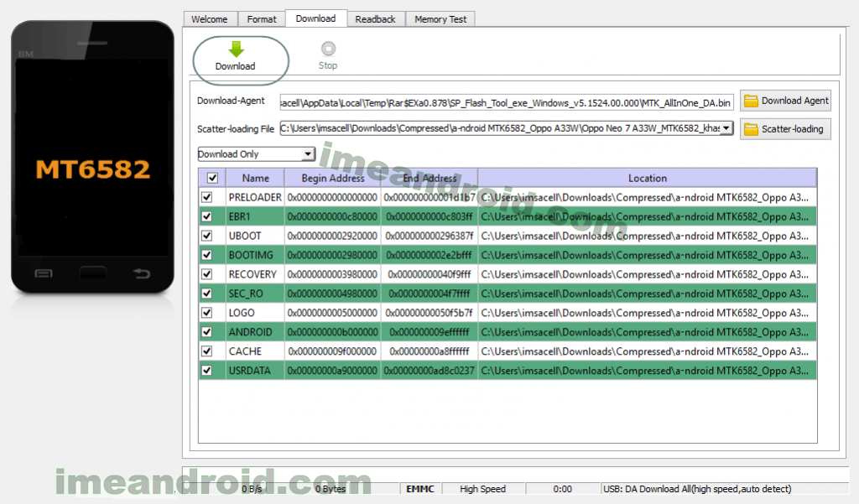
Task: Click end address 0x0000000002e2bfff of BOOTIMG
Action: pyautogui.click(x=429, y=255)
